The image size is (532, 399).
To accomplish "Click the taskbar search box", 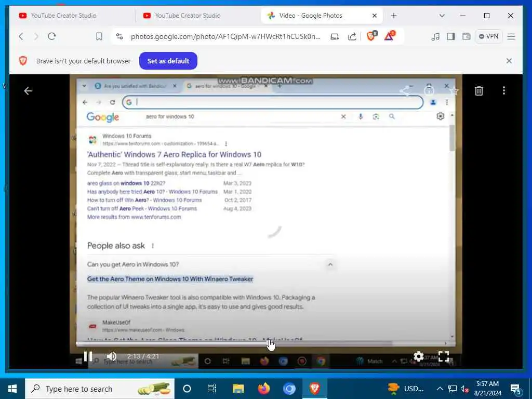I will point(100,389).
